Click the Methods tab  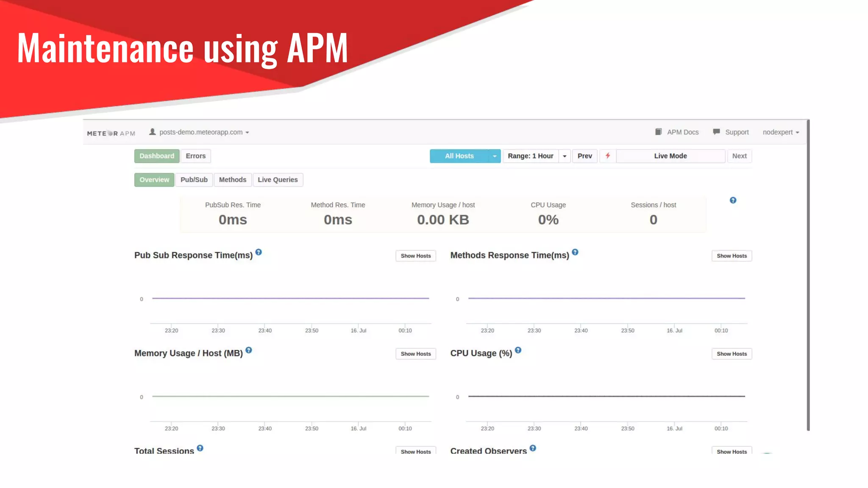tap(232, 180)
